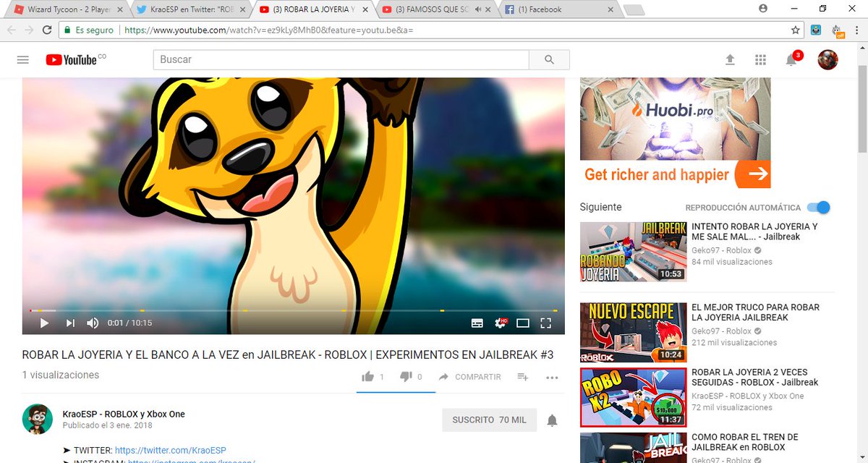868x463 pixels.
Task: Click 72 mil visualizaciones text
Action: (x=732, y=408)
